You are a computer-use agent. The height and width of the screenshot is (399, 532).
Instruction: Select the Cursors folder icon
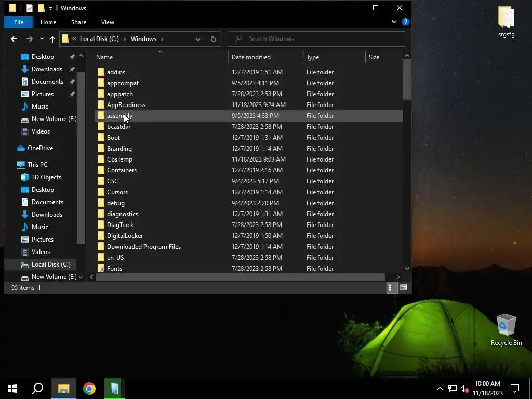(x=101, y=192)
